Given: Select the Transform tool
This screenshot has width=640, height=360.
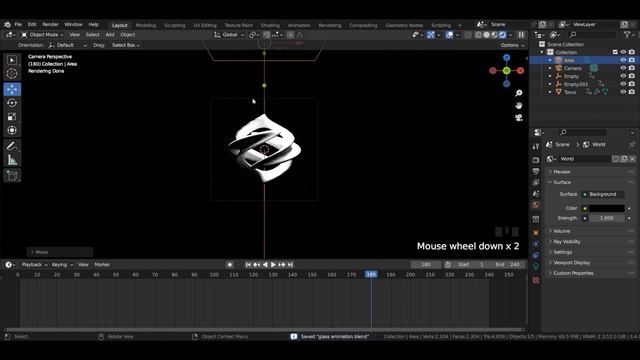Looking at the screenshot, I should click(12, 130).
